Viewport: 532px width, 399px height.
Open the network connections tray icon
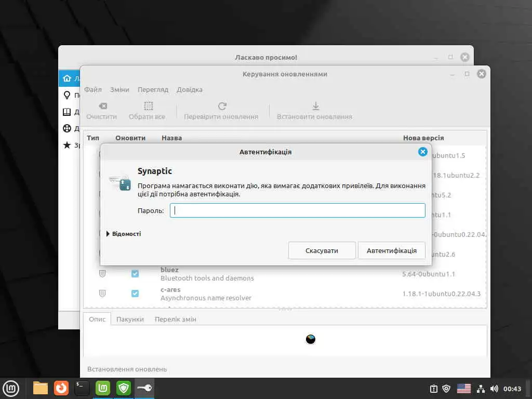click(x=481, y=389)
